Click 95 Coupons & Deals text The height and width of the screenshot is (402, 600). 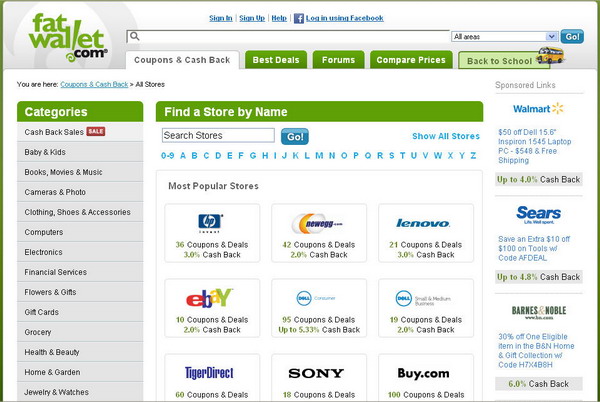coord(319,320)
